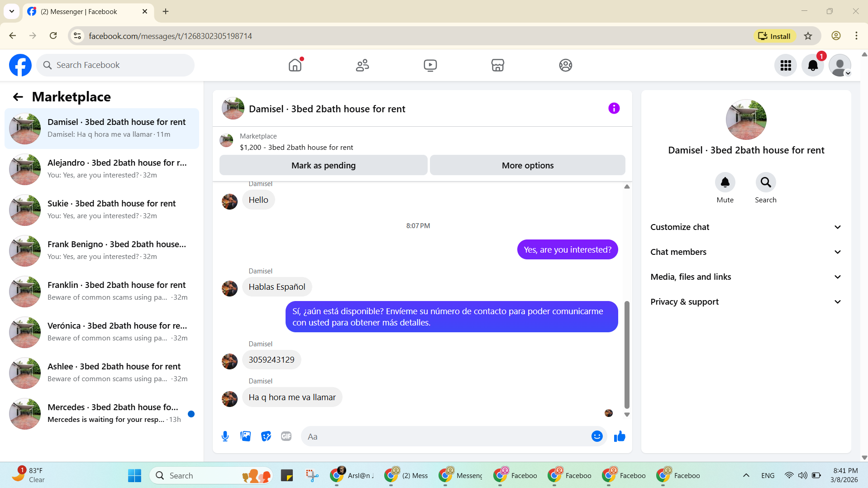The image size is (868, 488).
Task: Click Damisel's avatar next to Hello message
Action: coord(229,201)
